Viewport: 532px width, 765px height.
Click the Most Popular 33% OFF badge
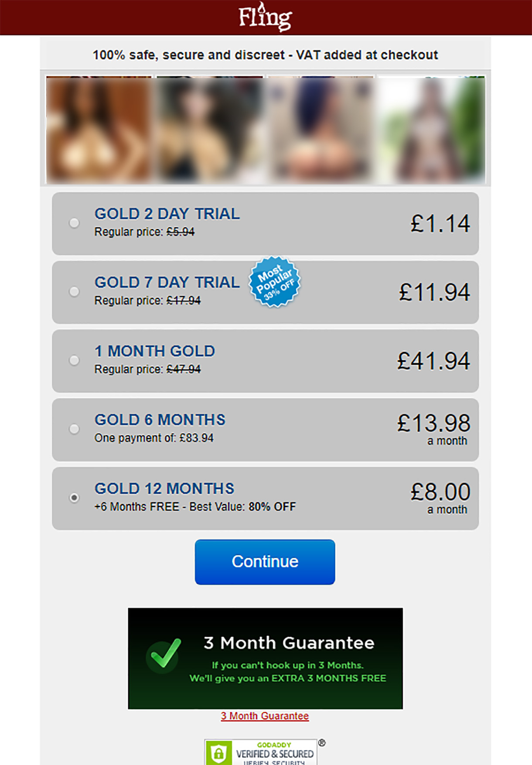pyautogui.click(x=275, y=281)
